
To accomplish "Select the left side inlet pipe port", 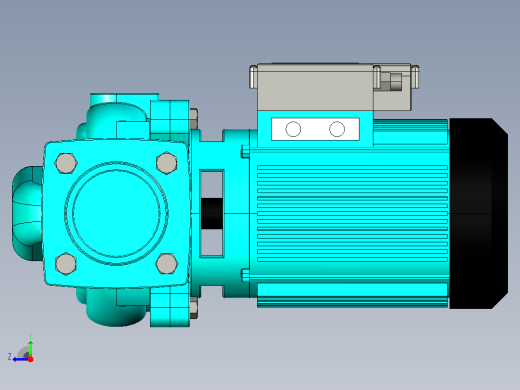I will point(27,213).
